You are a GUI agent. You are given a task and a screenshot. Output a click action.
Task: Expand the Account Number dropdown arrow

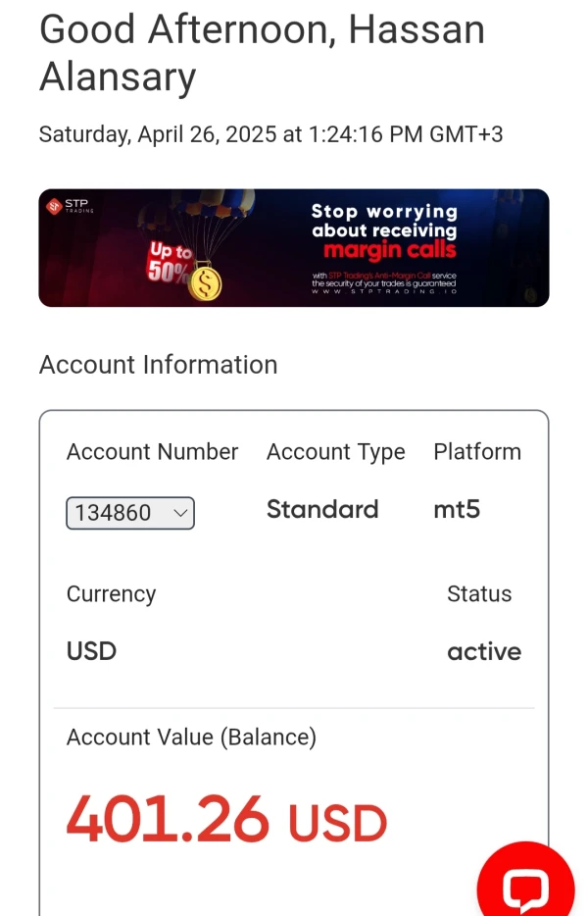[179, 512]
